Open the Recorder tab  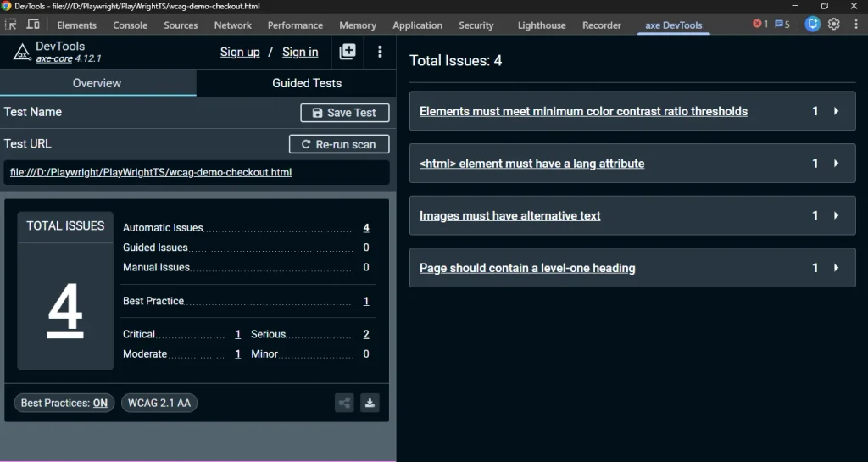pyautogui.click(x=602, y=25)
